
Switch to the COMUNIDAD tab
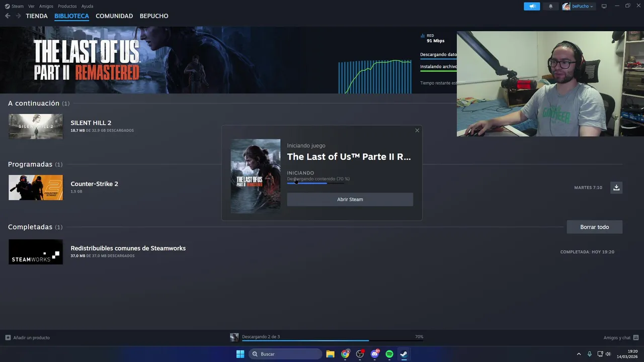pyautogui.click(x=114, y=16)
